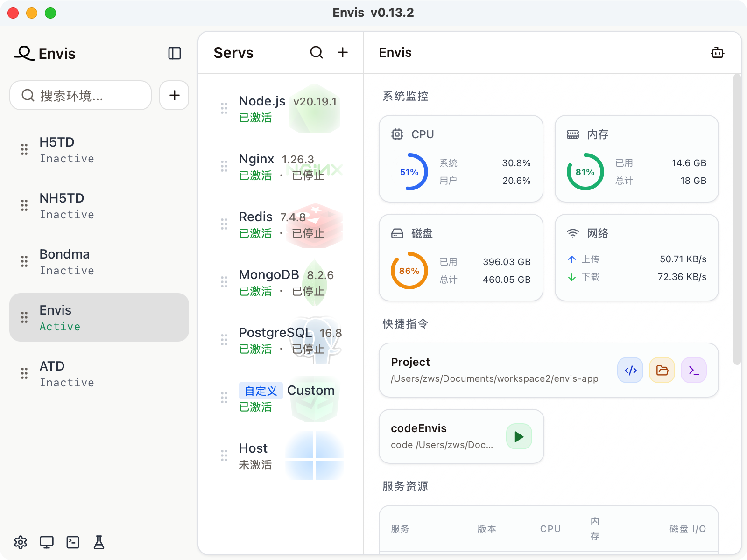Focus the 搜索环境 search field
This screenshot has height=560, width=747.
81,95
